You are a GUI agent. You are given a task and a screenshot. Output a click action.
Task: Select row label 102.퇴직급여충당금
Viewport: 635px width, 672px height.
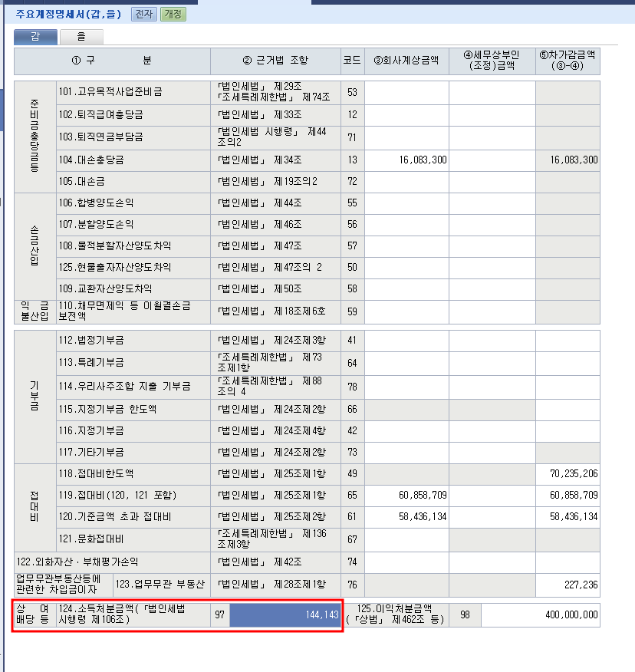pos(133,115)
